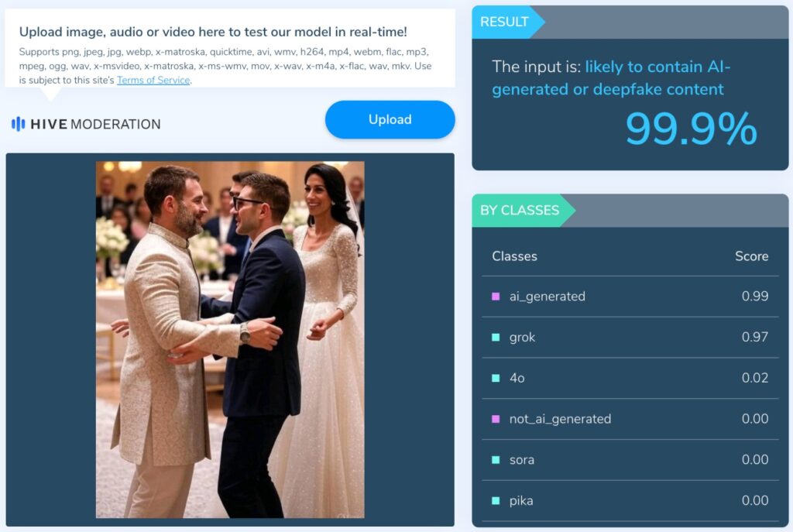This screenshot has width=793, height=532.
Task: Click the upload instructions heading text
Action: 213,32
